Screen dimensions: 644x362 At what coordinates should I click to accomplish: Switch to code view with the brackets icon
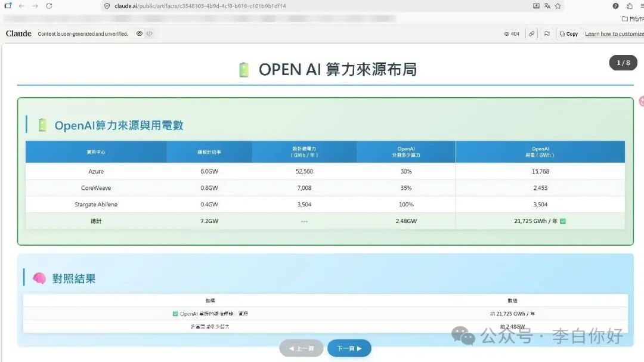(x=150, y=33)
